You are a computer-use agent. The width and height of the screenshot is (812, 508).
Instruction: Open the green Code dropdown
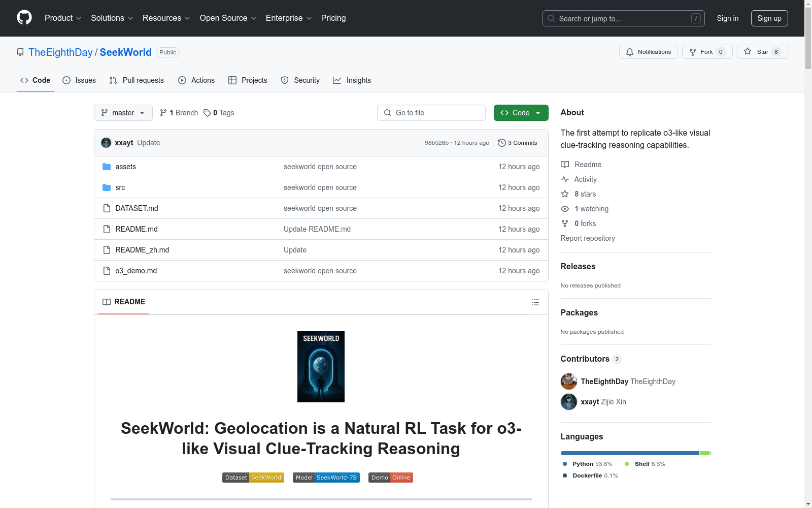[x=521, y=113]
